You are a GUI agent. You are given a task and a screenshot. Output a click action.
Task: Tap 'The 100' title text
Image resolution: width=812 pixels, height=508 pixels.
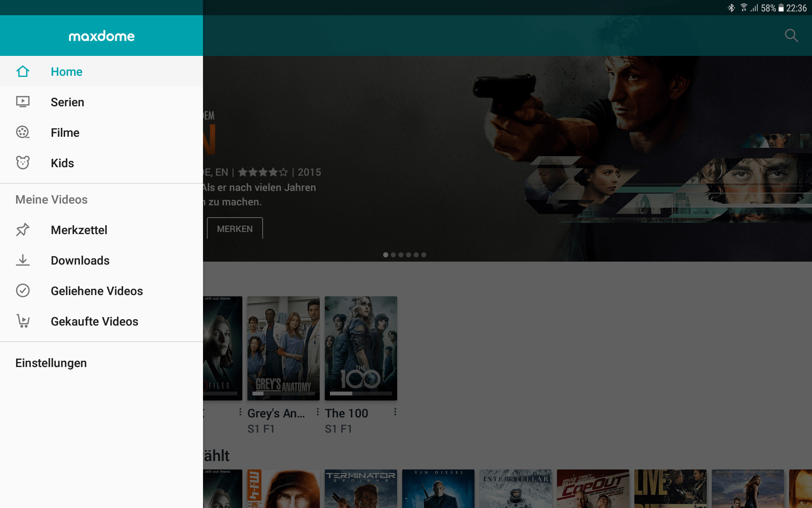(x=346, y=413)
